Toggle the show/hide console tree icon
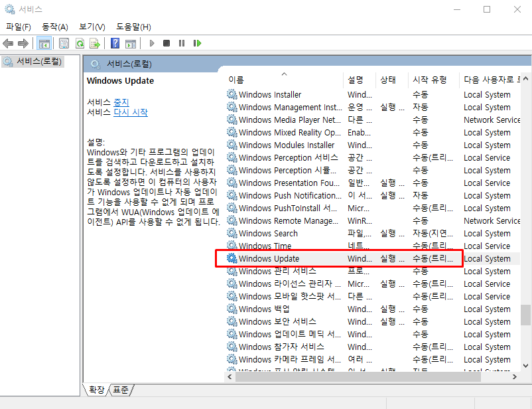Screen dimensions: 532x409 [x=44, y=43]
